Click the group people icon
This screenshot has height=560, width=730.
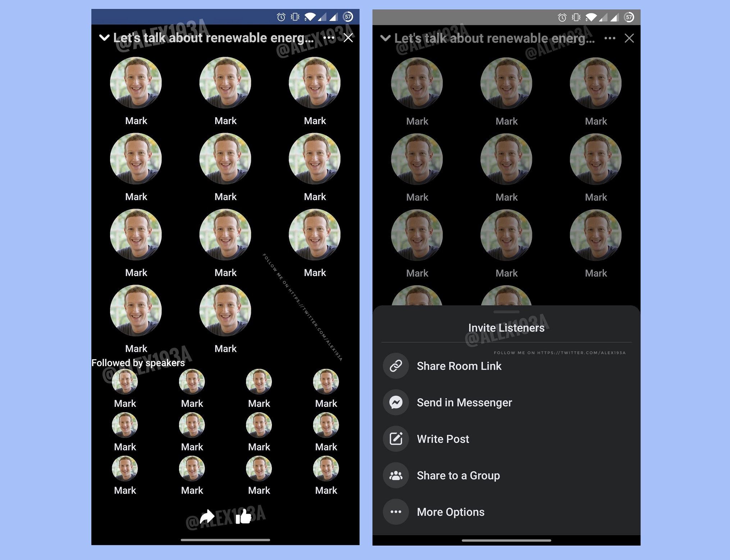coord(396,475)
